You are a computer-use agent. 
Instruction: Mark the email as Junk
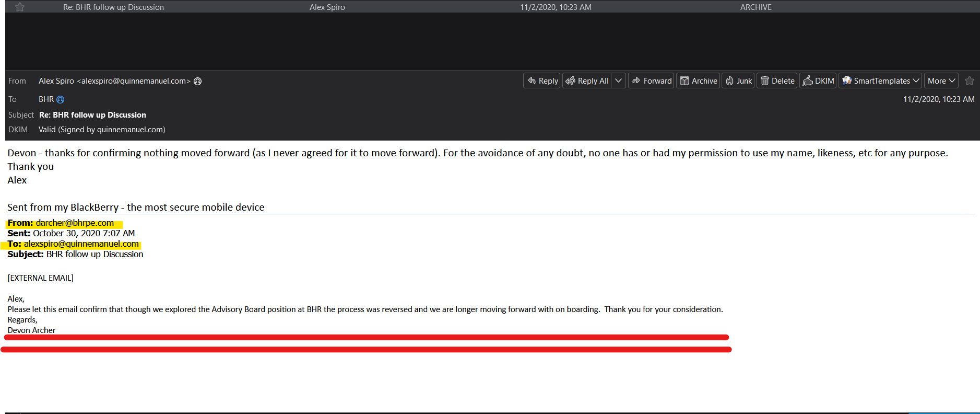pyautogui.click(x=738, y=81)
